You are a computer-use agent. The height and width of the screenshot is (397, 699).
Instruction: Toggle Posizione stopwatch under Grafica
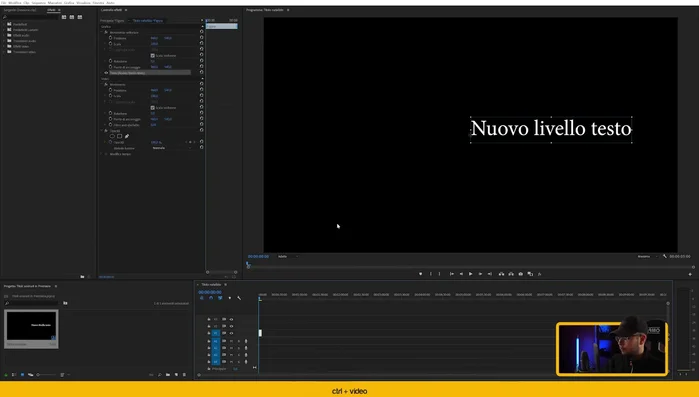click(110, 38)
